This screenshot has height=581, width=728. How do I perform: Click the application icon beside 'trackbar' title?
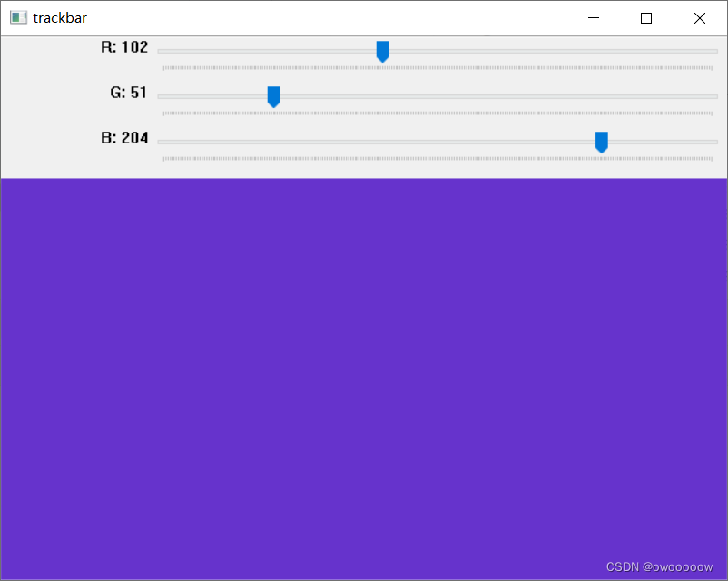17,17
